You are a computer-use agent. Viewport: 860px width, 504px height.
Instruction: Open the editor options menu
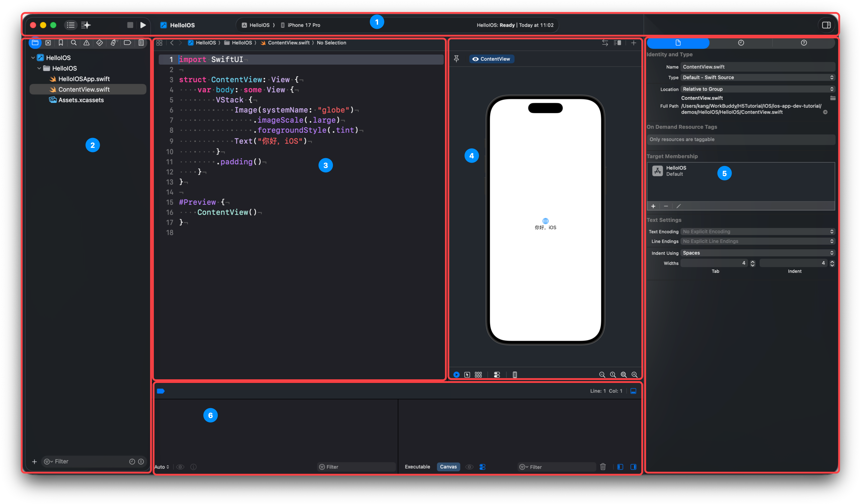pyautogui.click(x=617, y=43)
